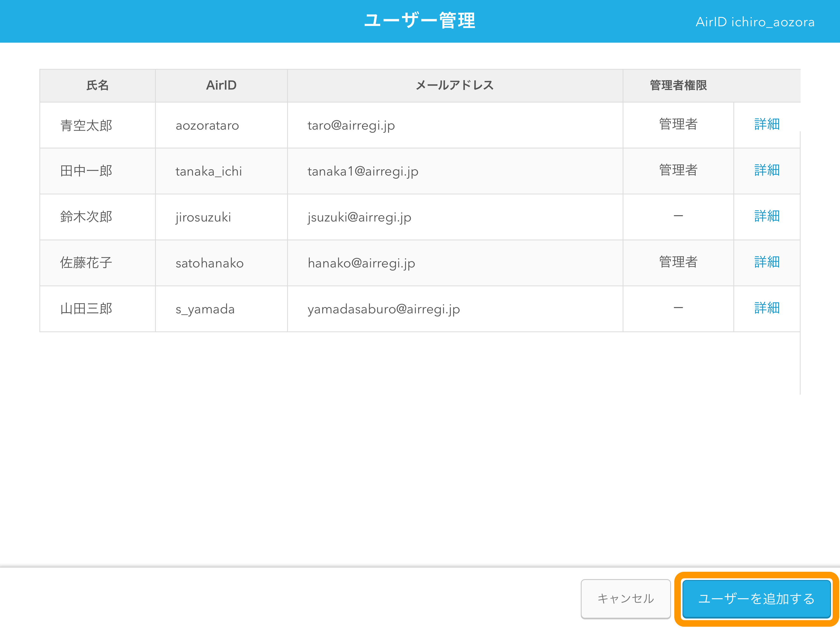Click 管理者 in the 佐藤花子 row
Image resolution: width=840 pixels, height=630 pixels.
[678, 262]
